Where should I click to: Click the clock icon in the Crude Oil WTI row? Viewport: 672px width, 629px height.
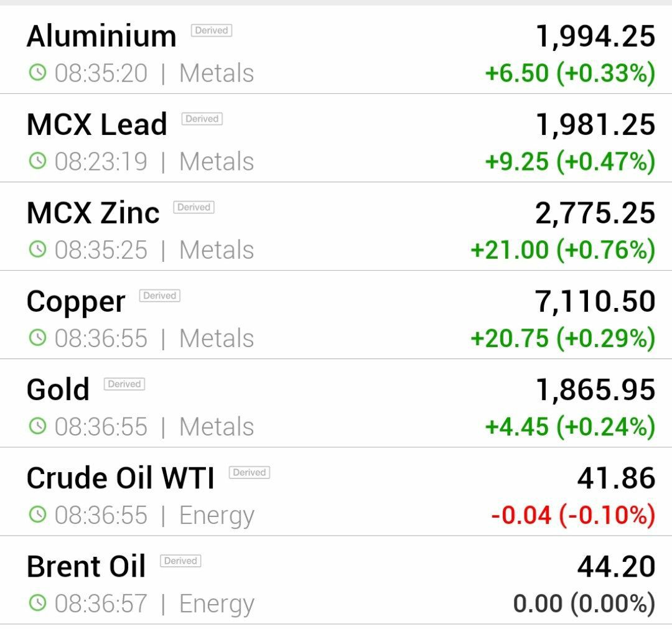pyautogui.click(x=37, y=515)
